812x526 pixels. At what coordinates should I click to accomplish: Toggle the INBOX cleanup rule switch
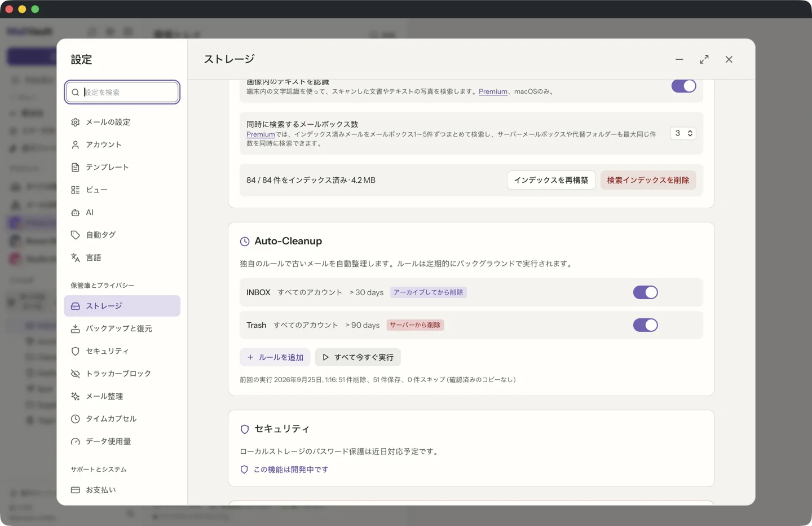tap(645, 292)
